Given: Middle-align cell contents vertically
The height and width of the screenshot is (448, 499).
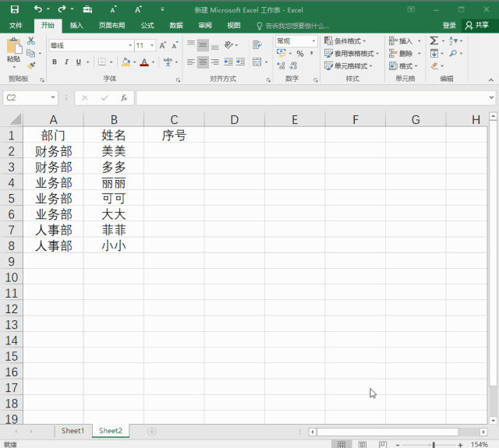Looking at the screenshot, I should (203, 45).
